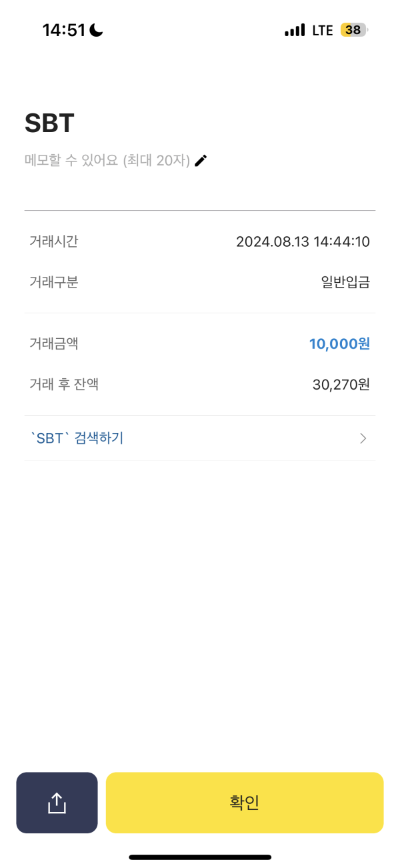The width and height of the screenshot is (400, 868).
Task: Tap the memo placeholder text field
Action: point(107,160)
